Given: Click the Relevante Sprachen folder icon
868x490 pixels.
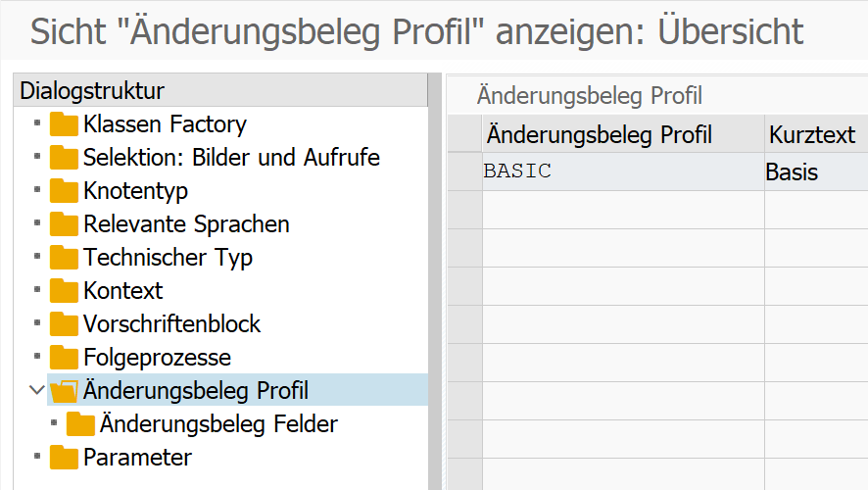Looking at the screenshot, I should coord(65,224).
